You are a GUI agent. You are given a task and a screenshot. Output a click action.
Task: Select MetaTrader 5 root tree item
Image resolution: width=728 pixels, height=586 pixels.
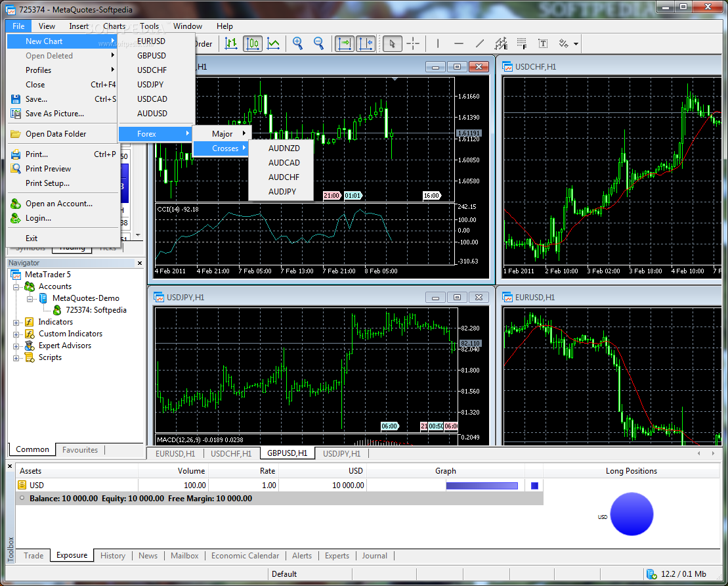click(x=47, y=275)
